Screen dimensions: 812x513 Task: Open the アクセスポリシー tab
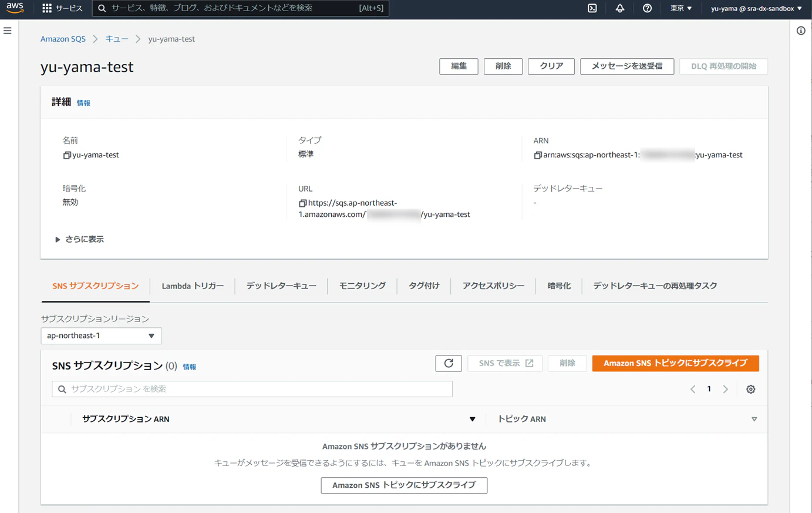493,286
